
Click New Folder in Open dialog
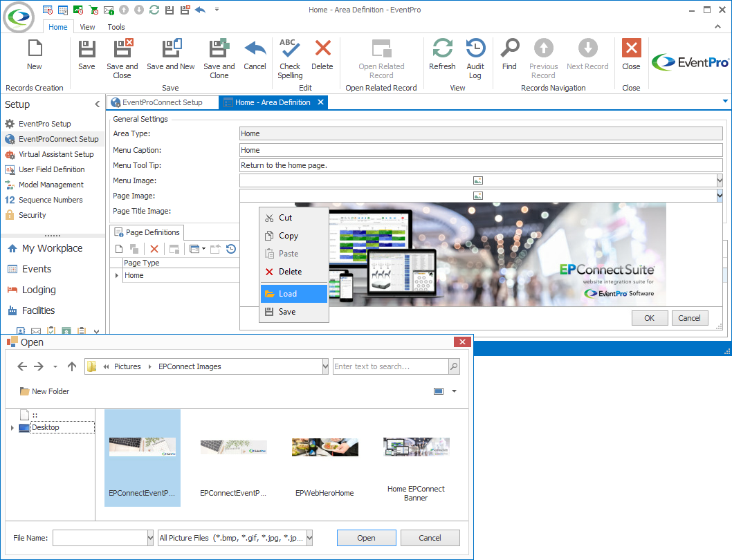pyautogui.click(x=45, y=391)
